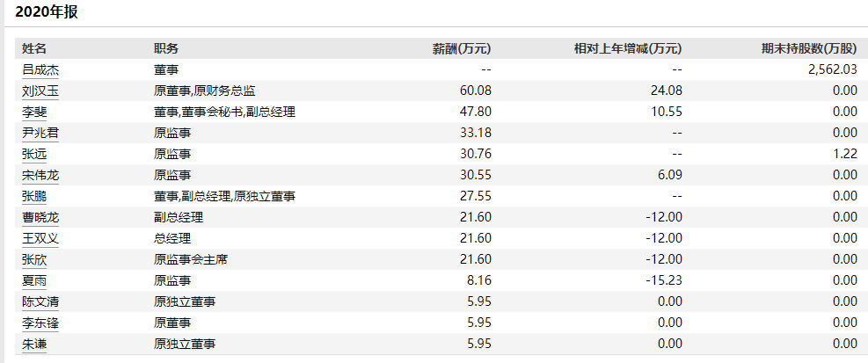868x363 pixels.
Task: Click the 2020年报 section title
Action: (x=42, y=12)
